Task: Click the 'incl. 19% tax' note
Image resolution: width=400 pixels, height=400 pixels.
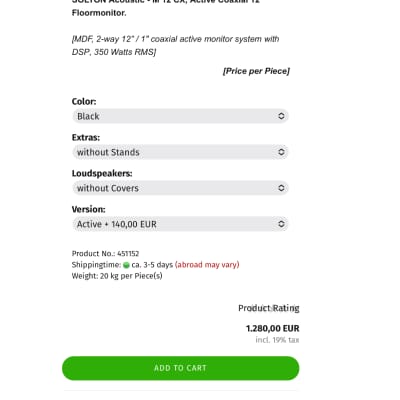Action: coord(277,340)
